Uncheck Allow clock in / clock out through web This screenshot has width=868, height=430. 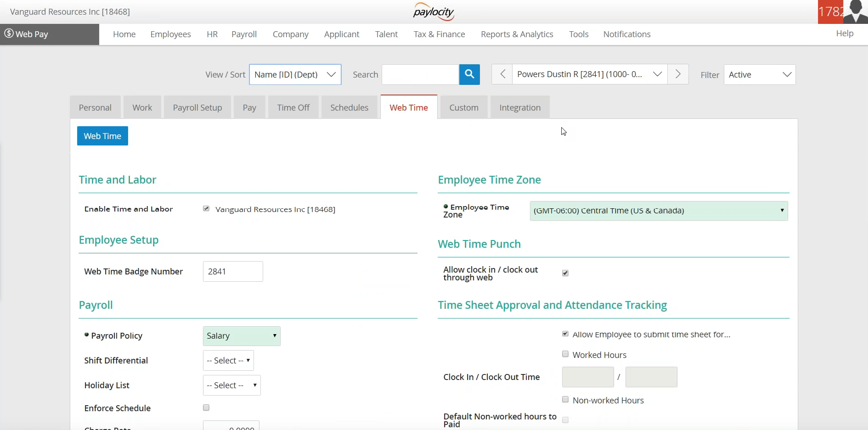coord(565,273)
